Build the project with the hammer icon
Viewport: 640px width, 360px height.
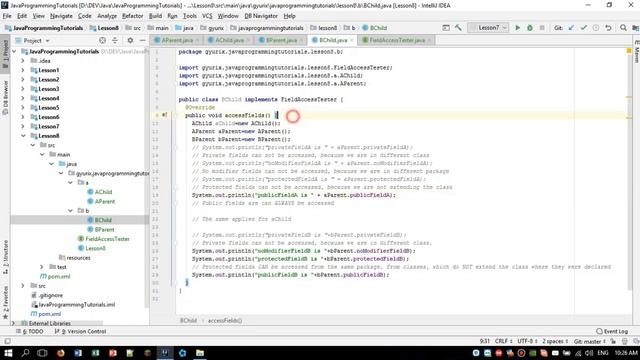(x=458, y=28)
